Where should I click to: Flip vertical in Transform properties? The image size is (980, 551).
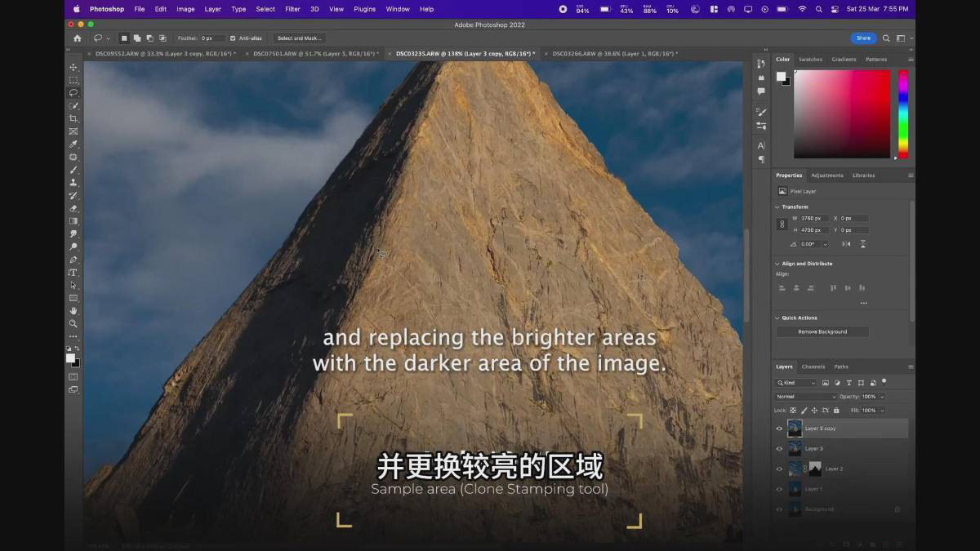click(862, 244)
